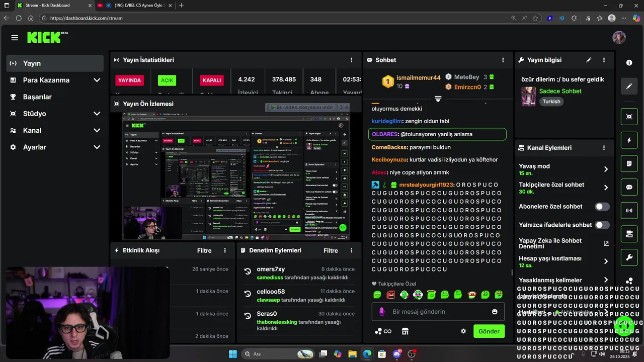The image size is (644, 362).
Task: Open Yayın İstatistikleri panel options menu
Action: click(351, 60)
